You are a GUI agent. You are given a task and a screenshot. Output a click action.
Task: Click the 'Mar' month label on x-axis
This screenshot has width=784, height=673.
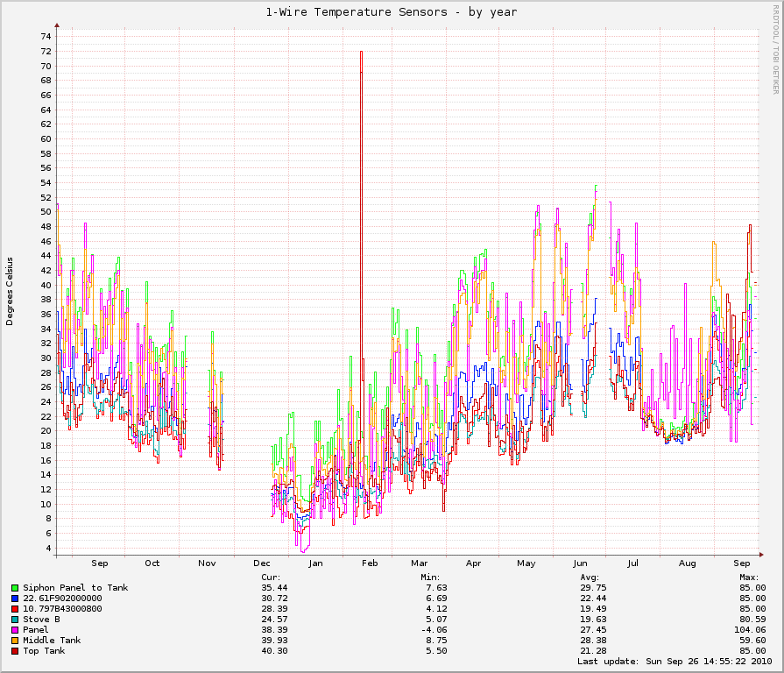pyautogui.click(x=419, y=563)
